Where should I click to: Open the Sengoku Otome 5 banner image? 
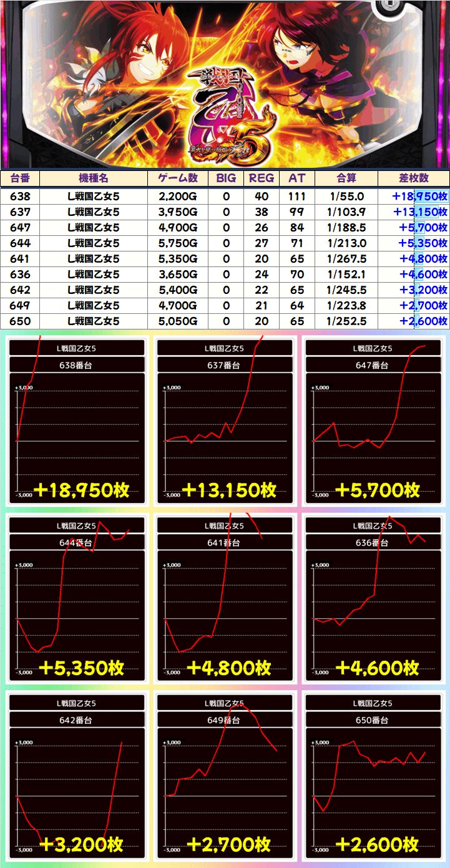225,84
